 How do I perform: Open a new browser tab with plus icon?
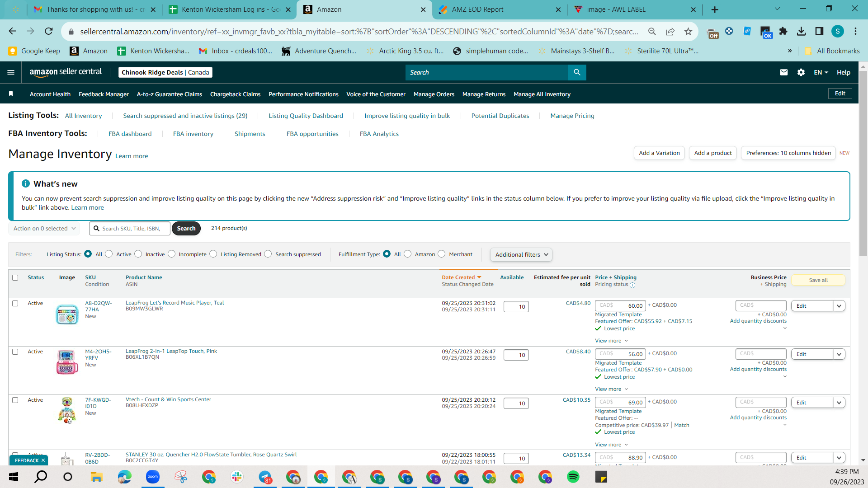click(x=715, y=9)
